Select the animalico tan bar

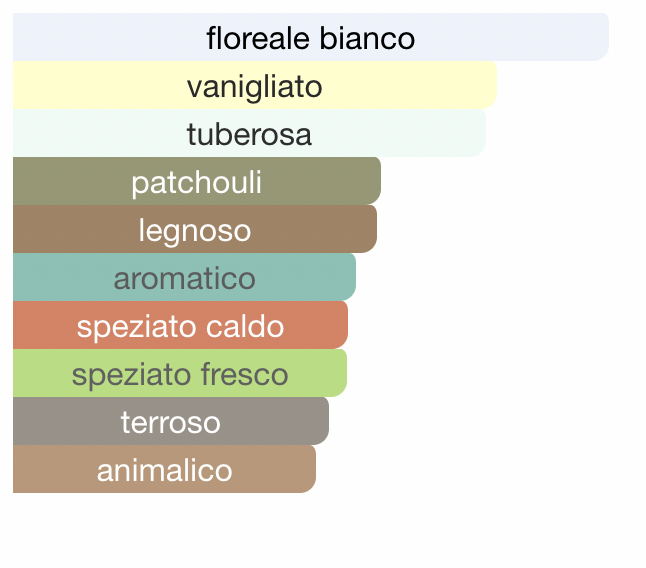pos(164,469)
